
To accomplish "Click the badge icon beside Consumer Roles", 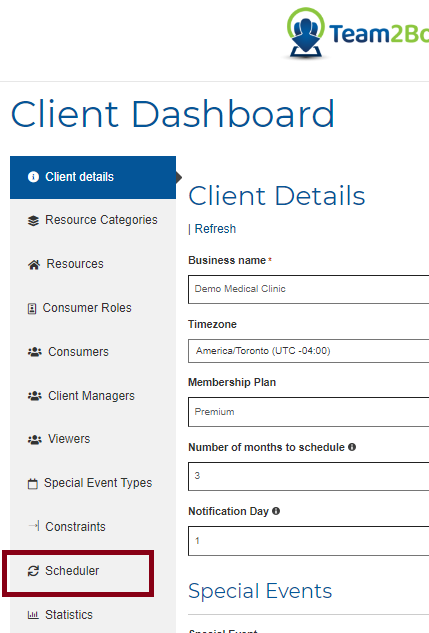I will click(x=32, y=308).
